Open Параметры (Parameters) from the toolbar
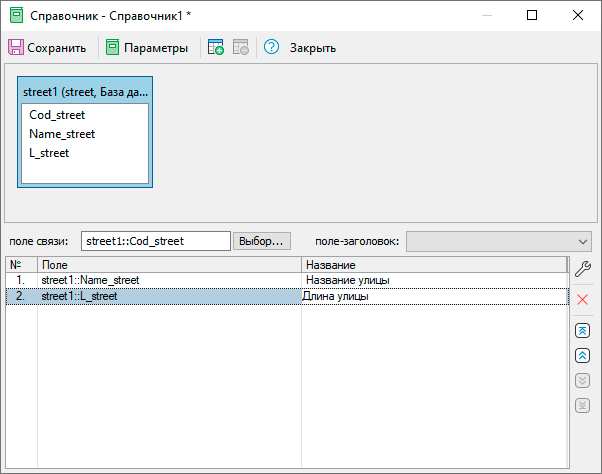The height and width of the screenshot is (474, 602). (147, 48)
